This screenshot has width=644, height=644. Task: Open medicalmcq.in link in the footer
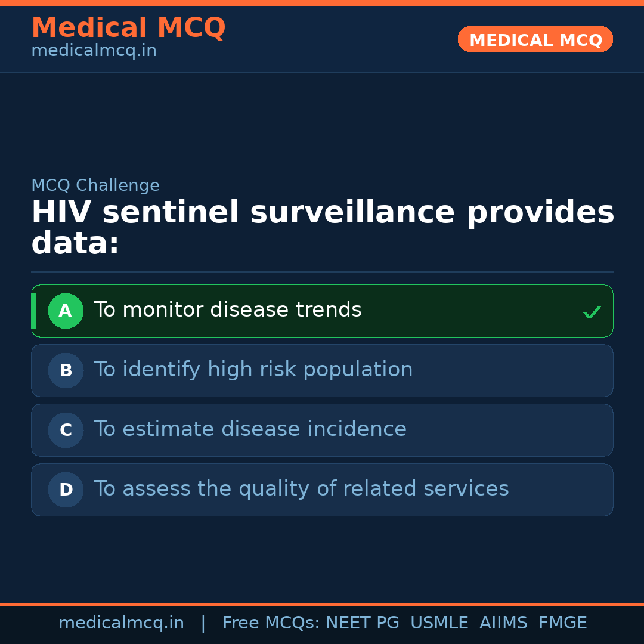[x=121, y=623]
